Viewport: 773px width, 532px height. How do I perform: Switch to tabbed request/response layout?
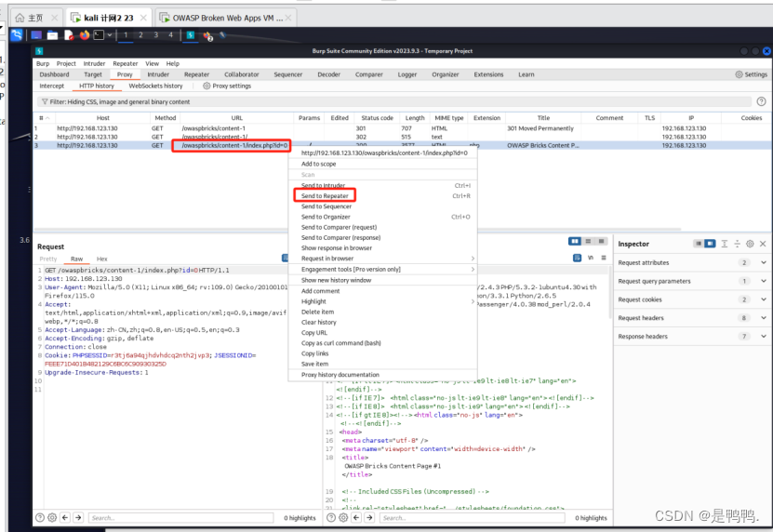point(602,241)
